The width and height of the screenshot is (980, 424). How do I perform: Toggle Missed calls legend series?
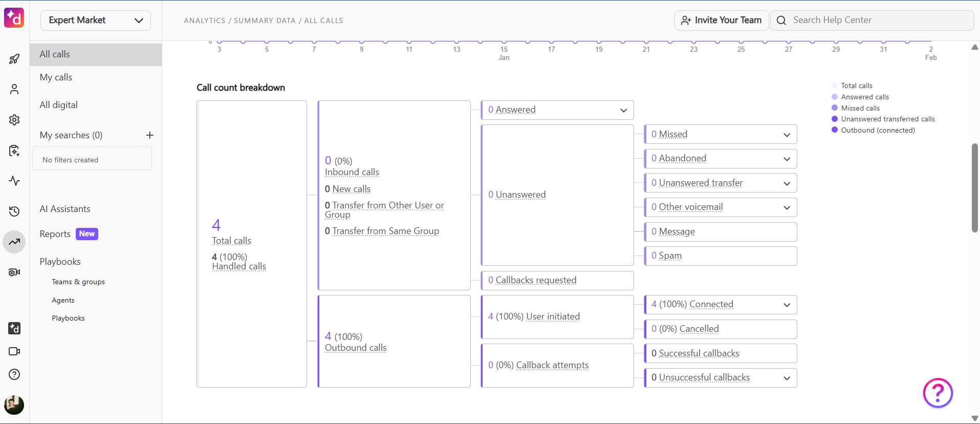856,108
